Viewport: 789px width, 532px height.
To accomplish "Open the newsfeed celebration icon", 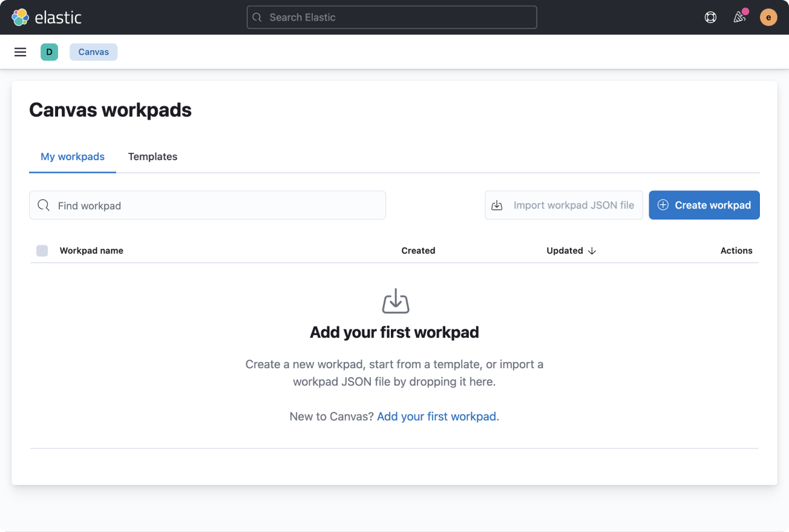I will (x=739, y=18).
